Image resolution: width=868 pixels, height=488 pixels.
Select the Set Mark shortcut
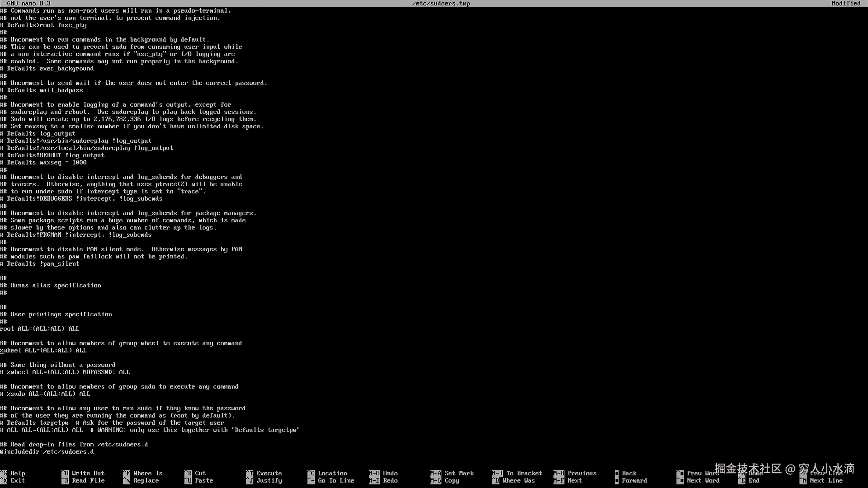coord(458,473)
